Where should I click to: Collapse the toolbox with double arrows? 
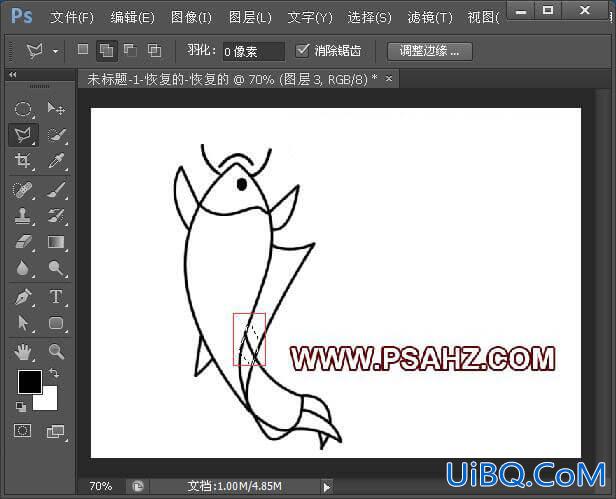point(13,74)
